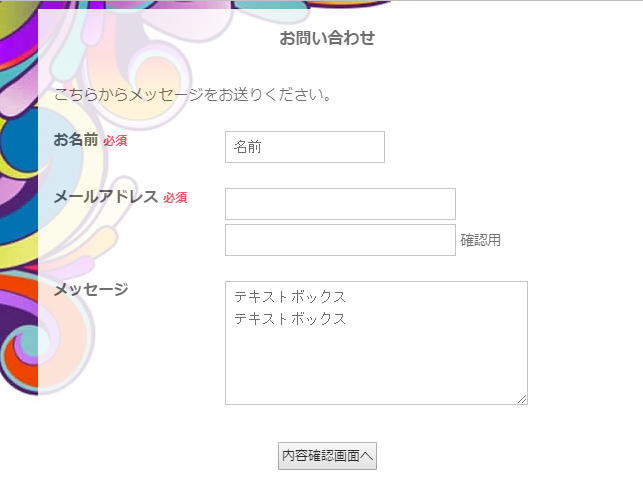Click the colorful swirl artwork on left edge
The height and width of the screenshot is (478, 643).
[x=18, y=200]
